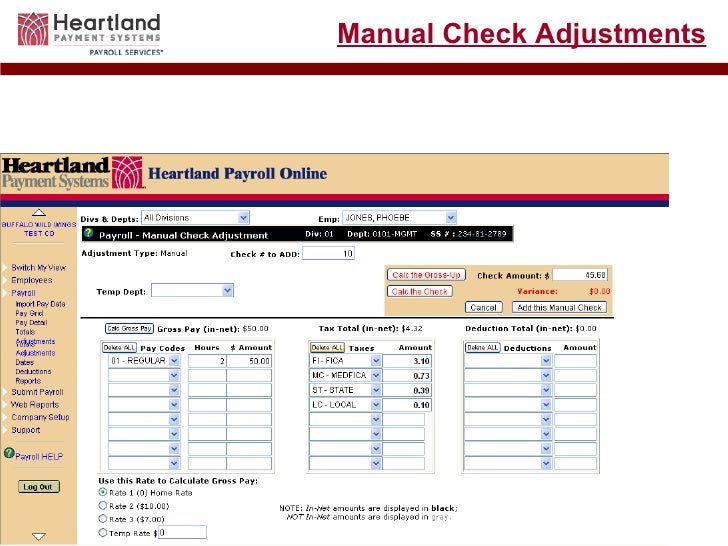The image size is (728, 546).
Task: Click the sidebar down arrow icon
Action: point(39,536)
